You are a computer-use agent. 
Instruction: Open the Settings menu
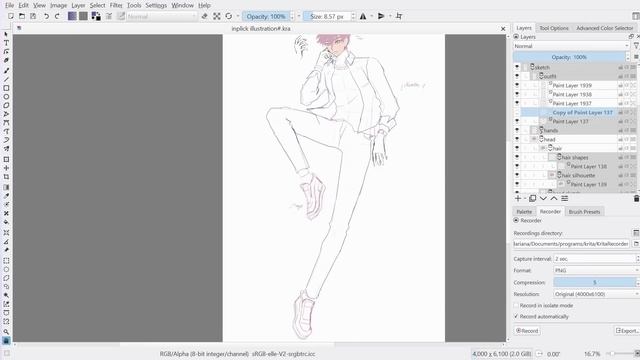(x=156, y=5)
